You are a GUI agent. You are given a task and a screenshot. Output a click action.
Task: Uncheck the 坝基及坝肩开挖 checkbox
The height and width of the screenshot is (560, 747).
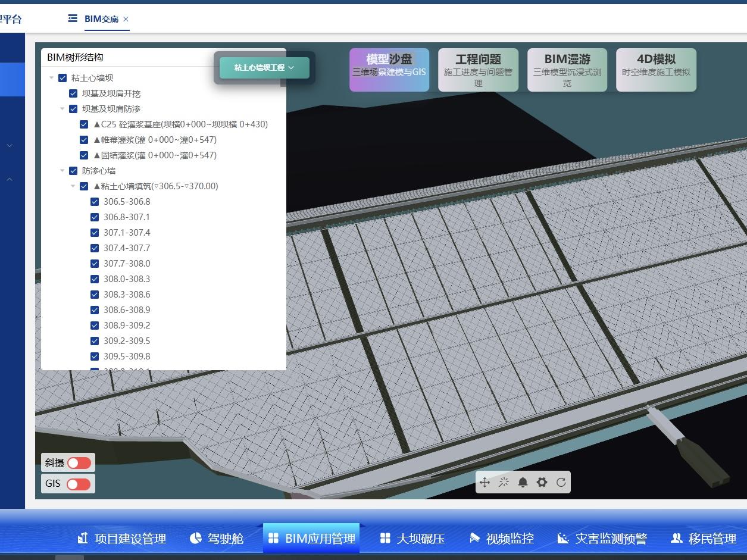(x=73, y=93)
